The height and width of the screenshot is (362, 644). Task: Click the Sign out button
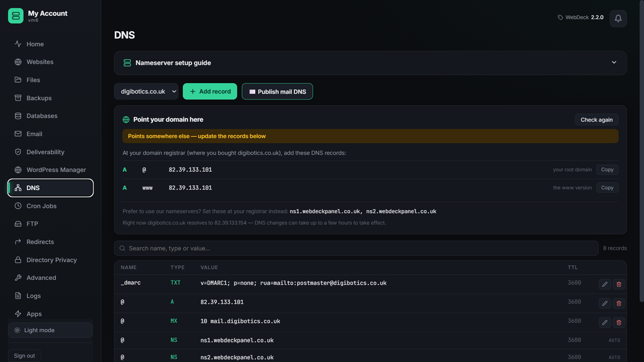24,355
